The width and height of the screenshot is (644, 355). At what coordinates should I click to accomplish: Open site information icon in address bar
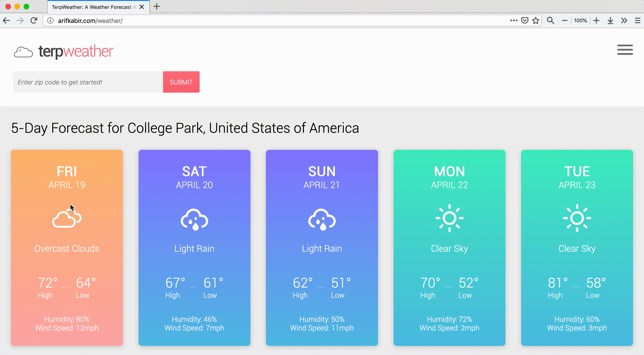tap(50, 20)
